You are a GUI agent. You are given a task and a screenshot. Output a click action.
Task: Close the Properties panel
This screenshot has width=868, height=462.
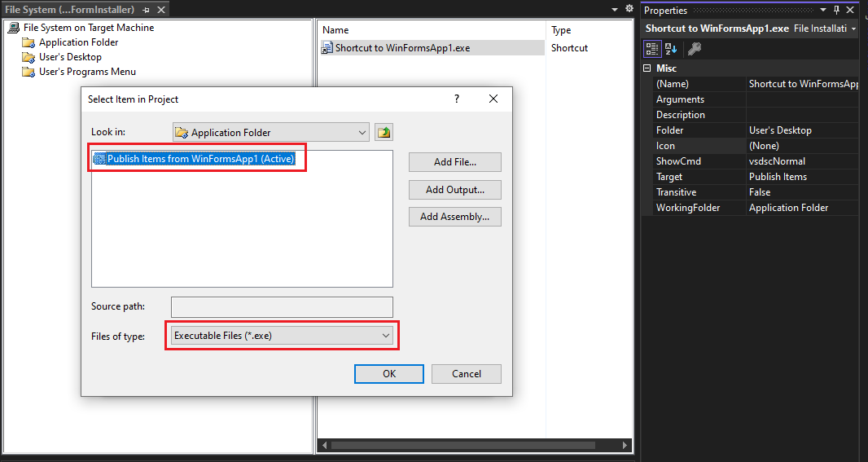850,10
